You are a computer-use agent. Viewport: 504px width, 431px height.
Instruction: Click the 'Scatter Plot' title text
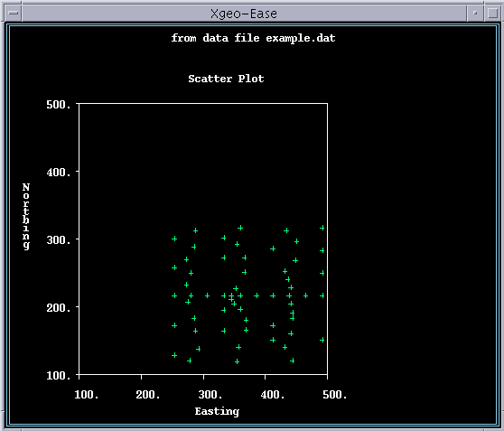coord(226,79)
